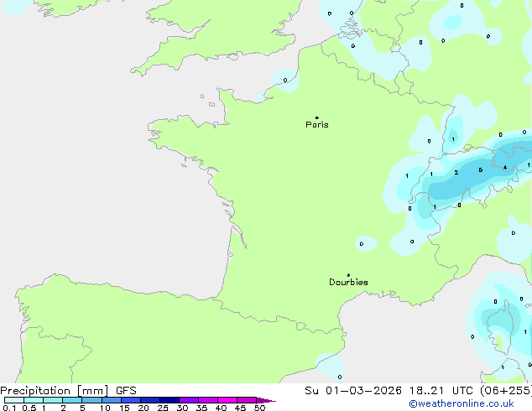Pick the legend swatch between 40 and 45
Viewport: 532px width, 411px height.
coord(227,400)
